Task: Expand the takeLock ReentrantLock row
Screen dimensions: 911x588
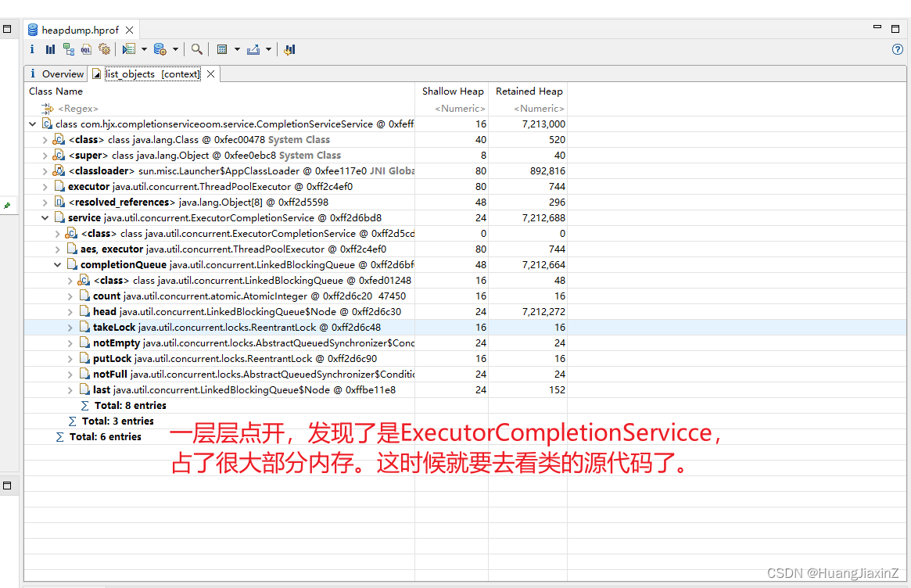Action: (70, 328)
